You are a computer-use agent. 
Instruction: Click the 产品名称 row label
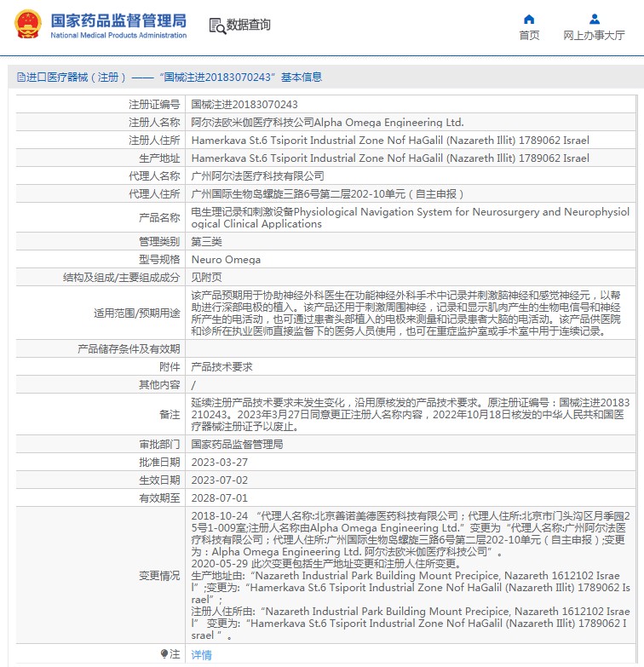coord(159,217)
